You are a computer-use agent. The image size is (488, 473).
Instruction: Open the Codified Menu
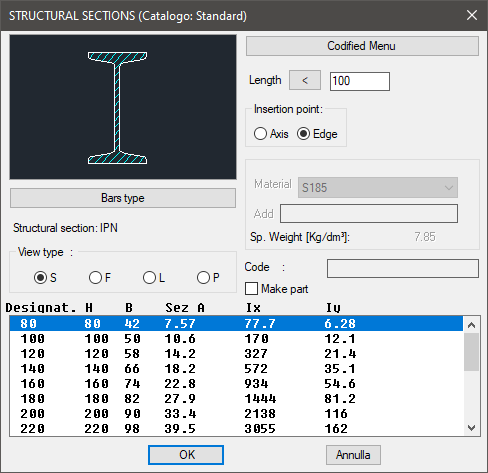click(x=362, y=46)
